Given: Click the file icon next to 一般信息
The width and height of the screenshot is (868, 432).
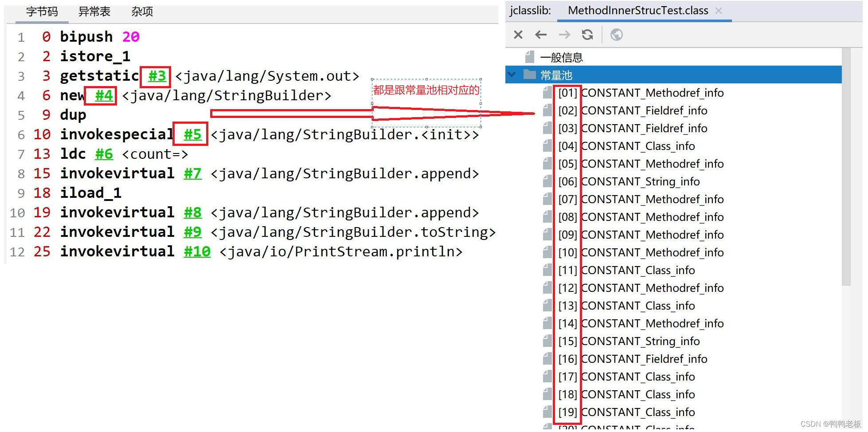Looking at the screenshot, I should [x=530, y=57].
